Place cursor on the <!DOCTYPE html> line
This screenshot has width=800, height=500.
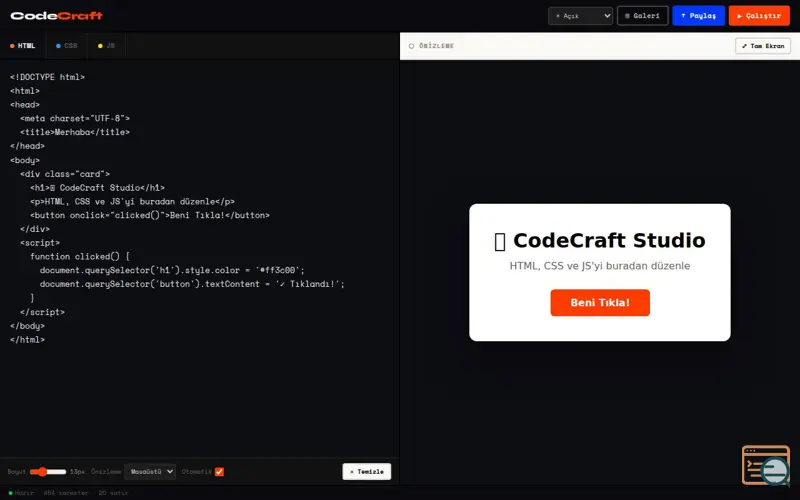pos(47,77)
